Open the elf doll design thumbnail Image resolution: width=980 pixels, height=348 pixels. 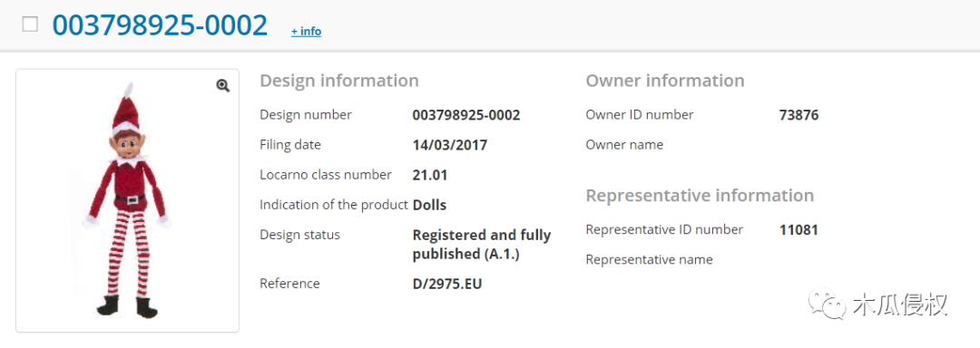[x=128, y=200]
